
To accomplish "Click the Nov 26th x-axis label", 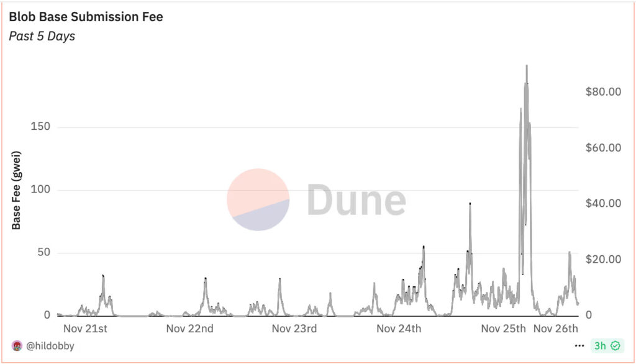I will (556, 328).
